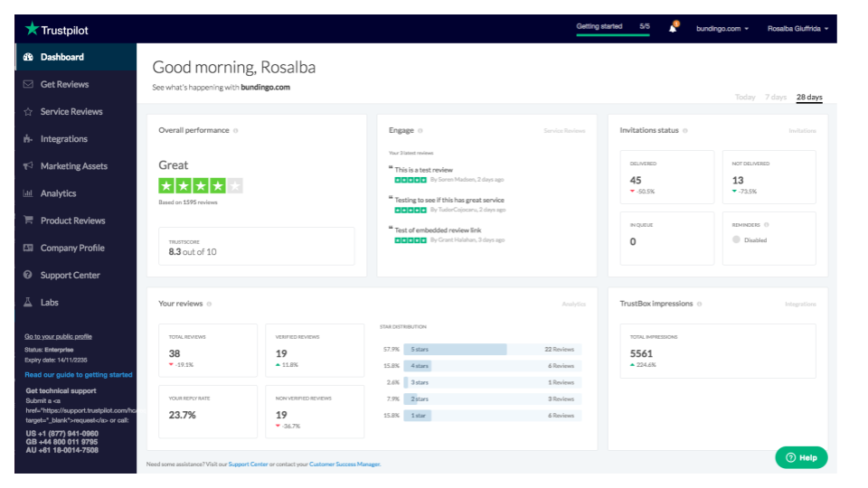The height and width of the screenshot is (488, 868).
Task: Click the Total Impressions 5561 card
Action: click(718, 351)
